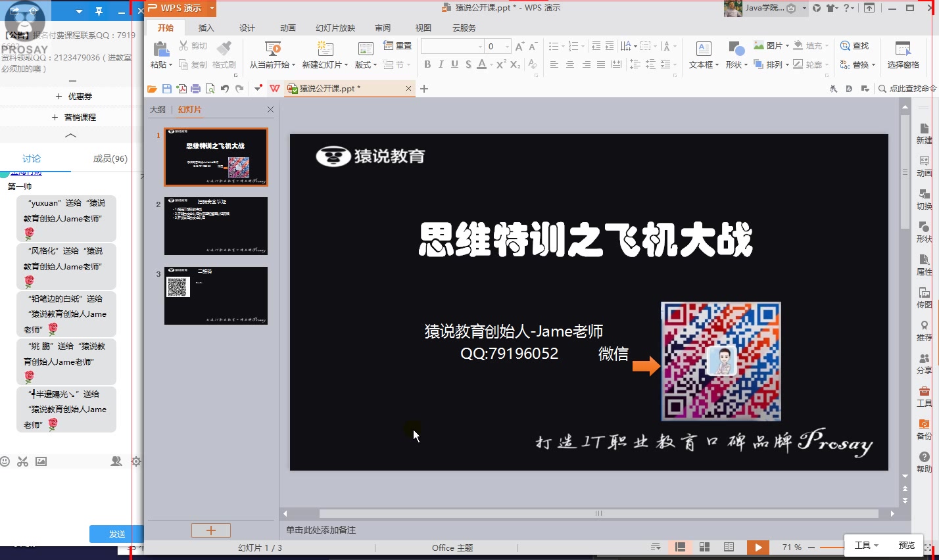Start slideshow from current slide icon
The height and width of the screenshot is (560, 939).
pyautogui.click(x=273, y=49)
